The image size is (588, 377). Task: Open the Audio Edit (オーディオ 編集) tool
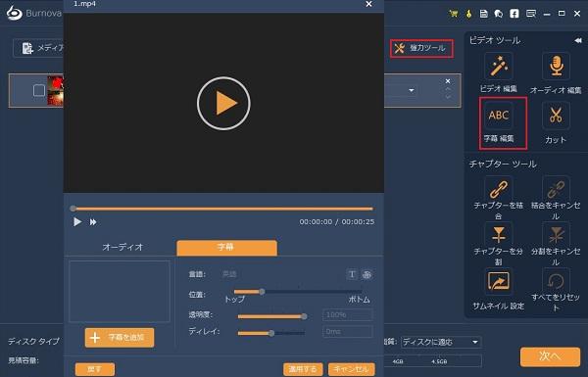coord(556,67)
